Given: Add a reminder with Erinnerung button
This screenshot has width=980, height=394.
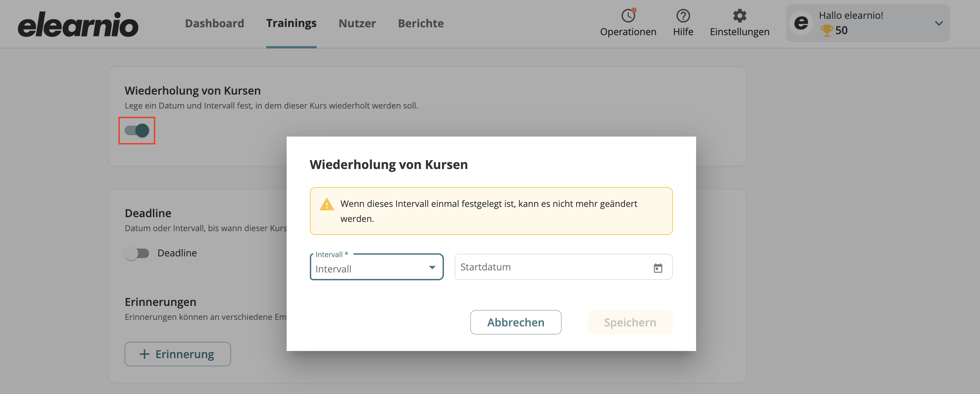Looking at the screenshot, I should [x=178, y=354].
